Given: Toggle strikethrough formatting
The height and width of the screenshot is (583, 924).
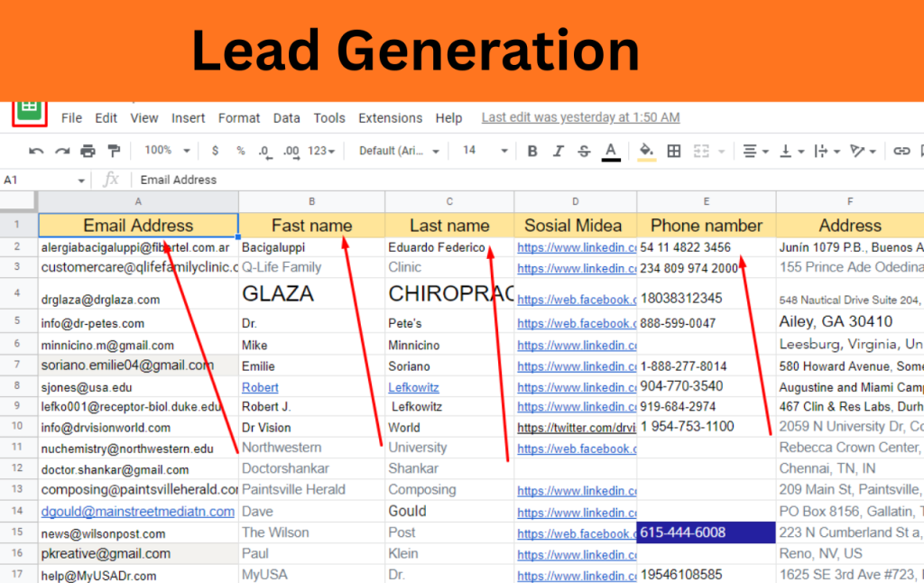Looking at the screenshot, I should 584,151.
